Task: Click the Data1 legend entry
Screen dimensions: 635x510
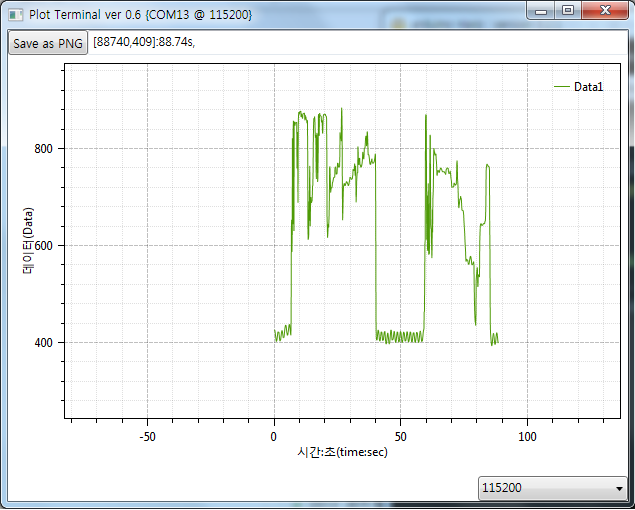Action: pyautogui.click(x=578, y=87)
